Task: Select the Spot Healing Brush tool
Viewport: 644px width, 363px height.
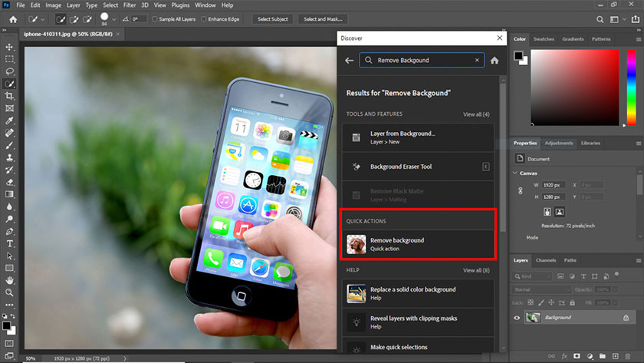Action: click(9, 134)
